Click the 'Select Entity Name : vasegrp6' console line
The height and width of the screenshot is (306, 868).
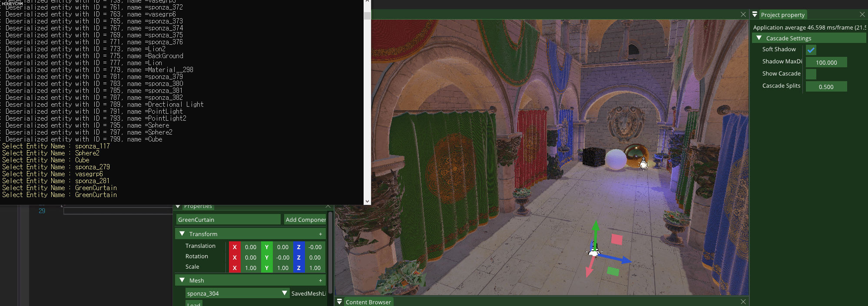click(x=53, y=174)
